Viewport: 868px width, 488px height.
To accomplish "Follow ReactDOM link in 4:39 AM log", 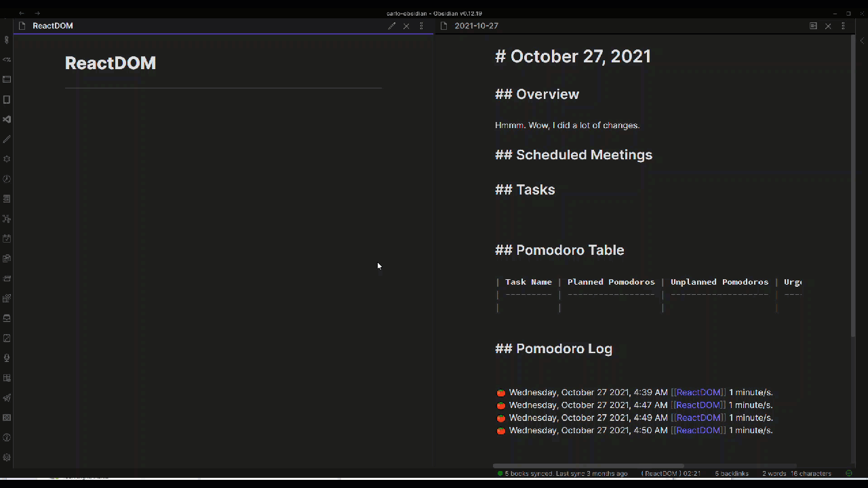I will pos(698,392).
